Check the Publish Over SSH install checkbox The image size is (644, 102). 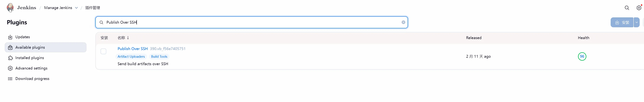point(103,51)
